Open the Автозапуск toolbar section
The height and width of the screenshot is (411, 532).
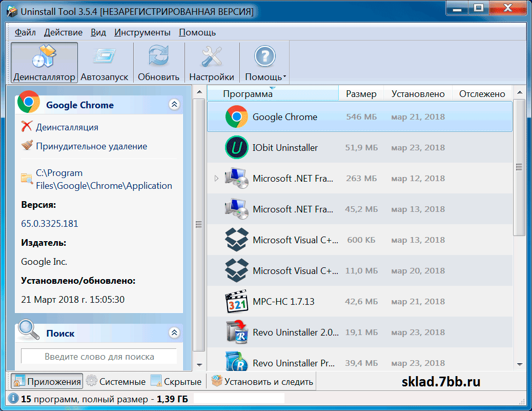click(104, 63)
